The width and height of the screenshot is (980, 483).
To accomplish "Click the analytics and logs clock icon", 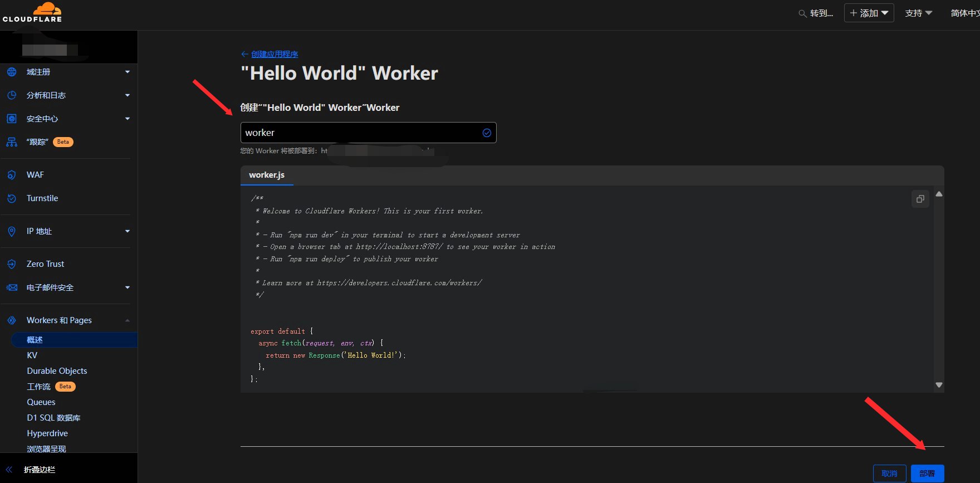I will tap(12, 95).
